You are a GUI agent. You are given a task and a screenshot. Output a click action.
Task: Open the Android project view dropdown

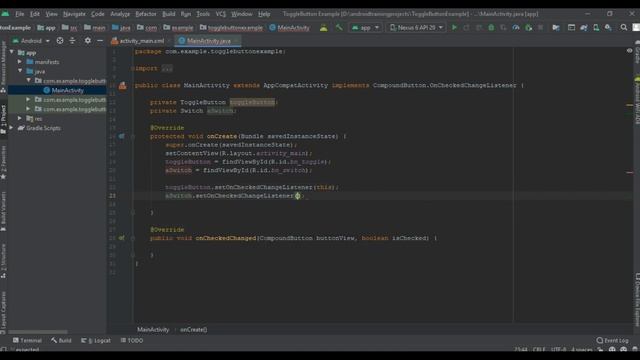[31, 40]
